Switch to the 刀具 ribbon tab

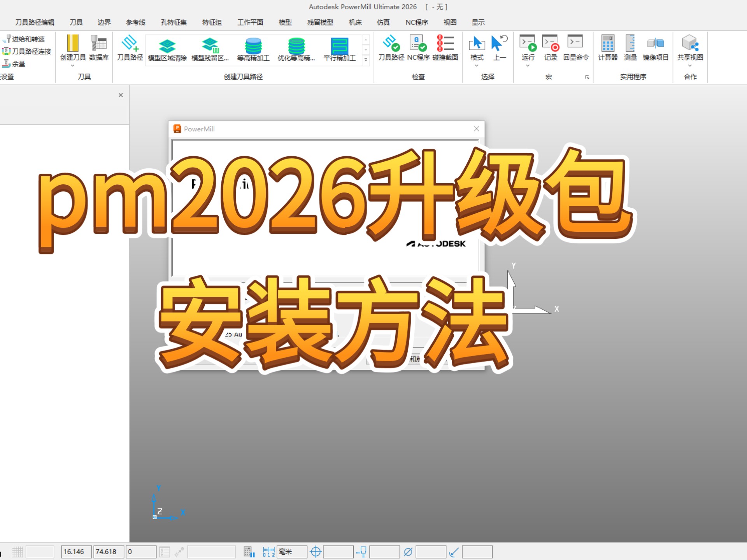point(76,22)
